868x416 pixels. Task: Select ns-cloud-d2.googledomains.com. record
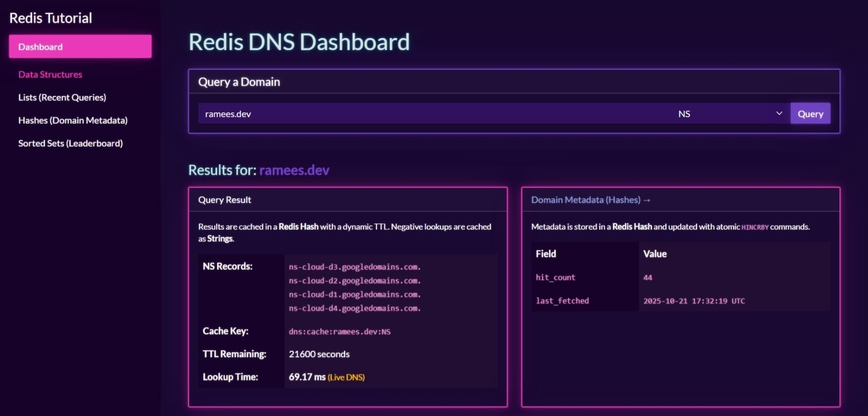point(355,280)
